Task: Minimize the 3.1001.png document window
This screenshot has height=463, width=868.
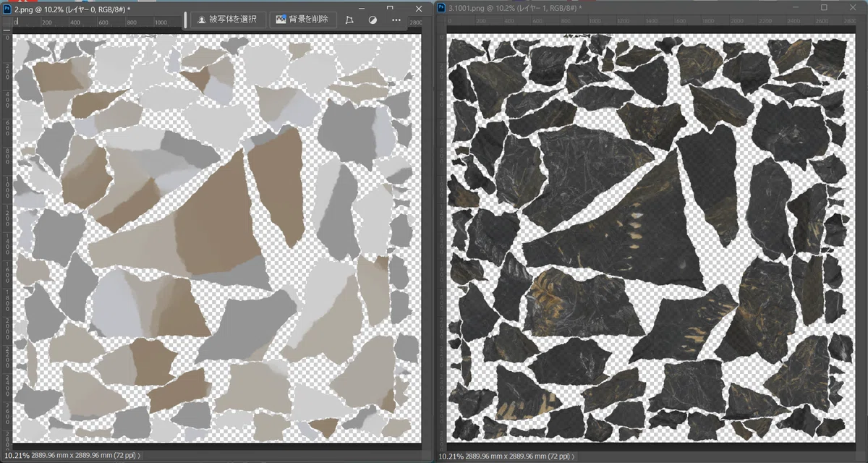Action: pyautogui.click(x=796, y=7)
